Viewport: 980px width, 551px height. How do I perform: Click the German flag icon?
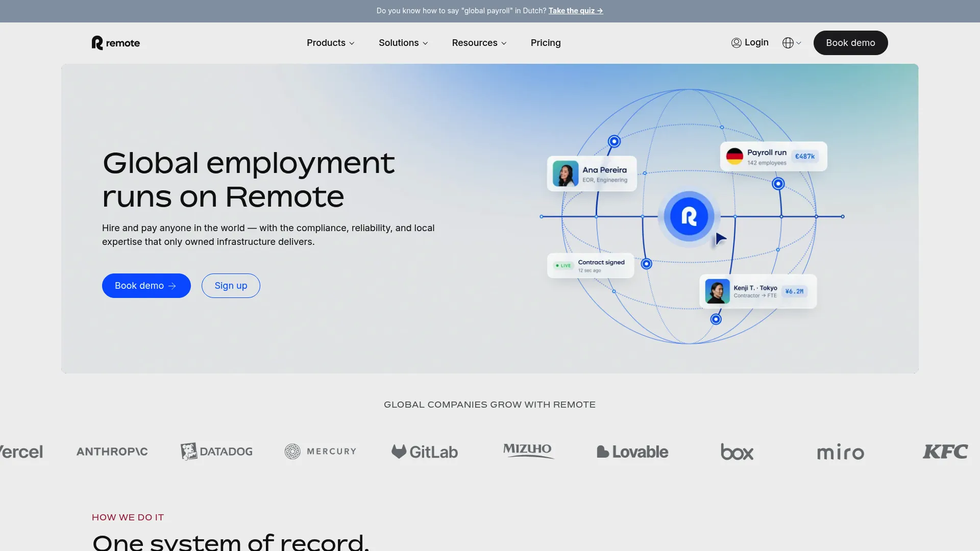point(734,156)
